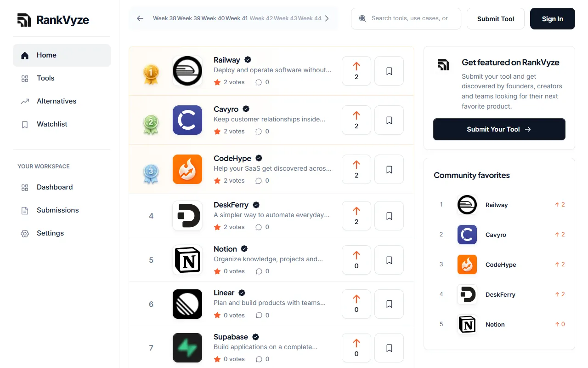Save DeskFerry to watchlist via bookmark

pos(389,216)
